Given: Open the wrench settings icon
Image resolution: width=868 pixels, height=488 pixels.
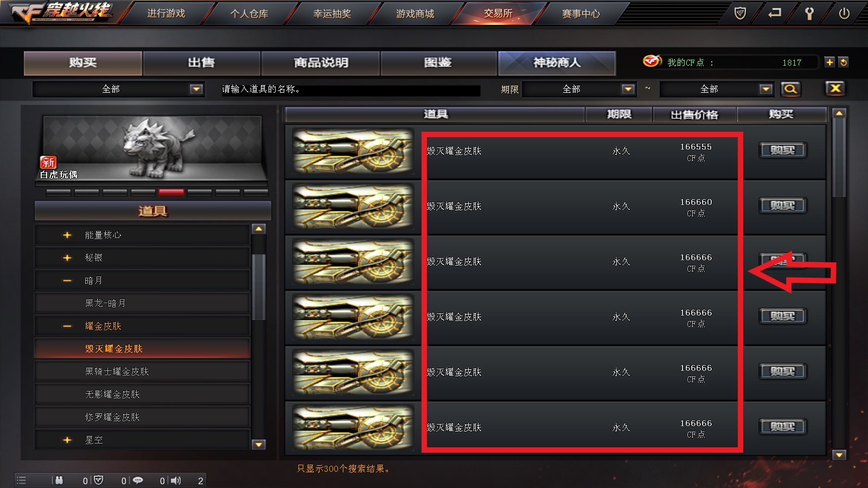Looking at the screenshot, I should (x=809, y=13).
